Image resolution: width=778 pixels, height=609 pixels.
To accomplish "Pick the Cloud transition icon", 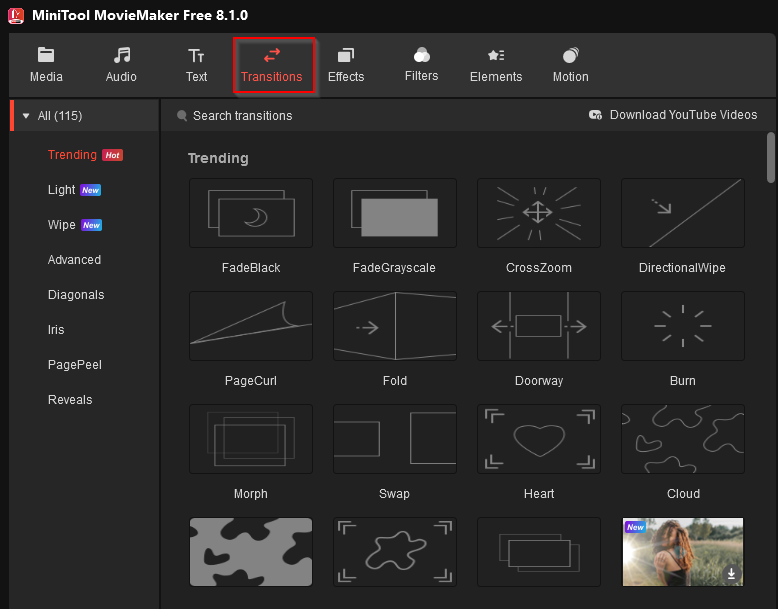I will click(x=683, y=439).
